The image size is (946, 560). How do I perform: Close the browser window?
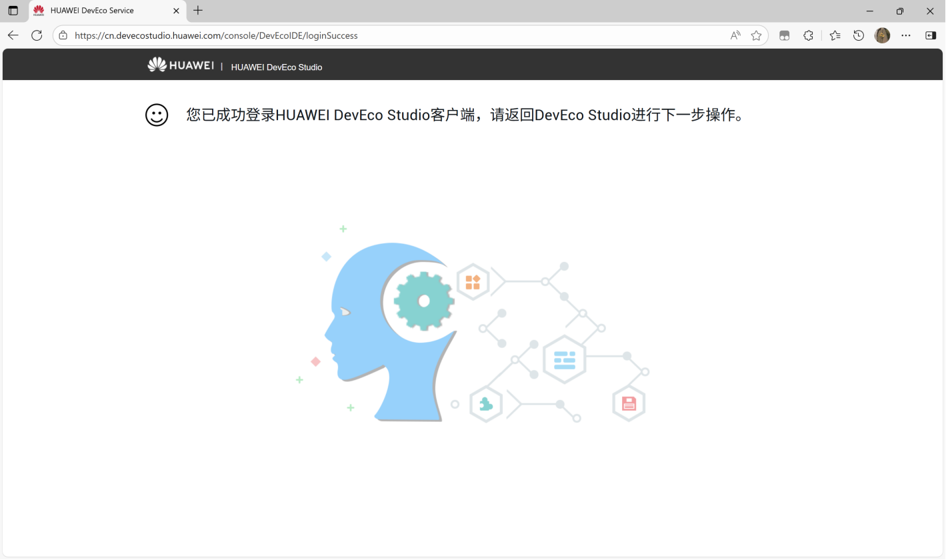pos(930,11)
